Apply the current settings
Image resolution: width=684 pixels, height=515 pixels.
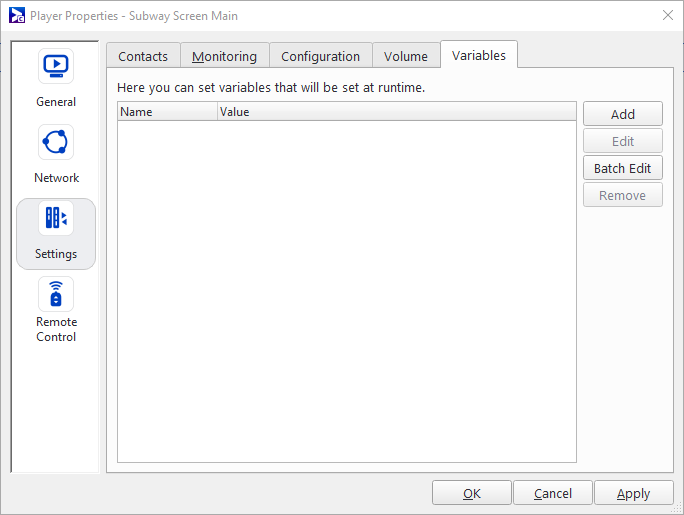pyautogui.click(x=633, y=493)
